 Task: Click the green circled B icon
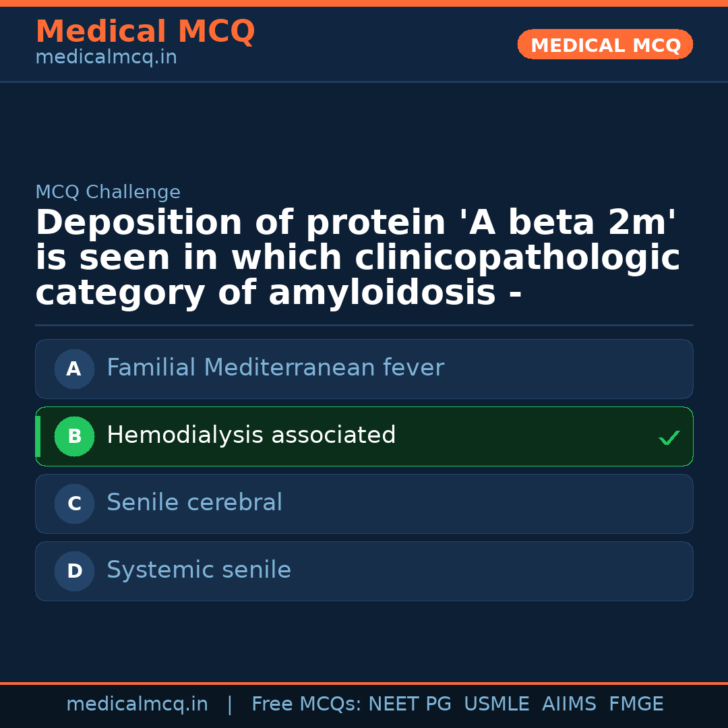coord(74,436)
